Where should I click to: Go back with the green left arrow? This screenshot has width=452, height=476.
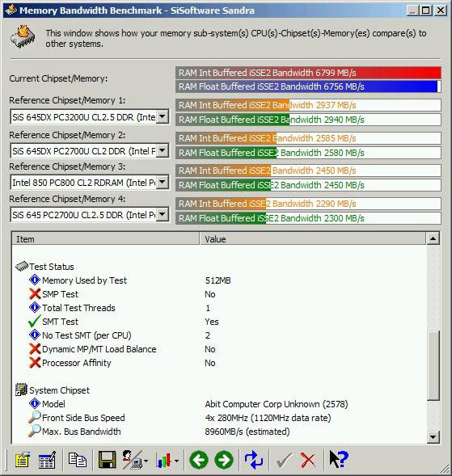pos(199,460)
